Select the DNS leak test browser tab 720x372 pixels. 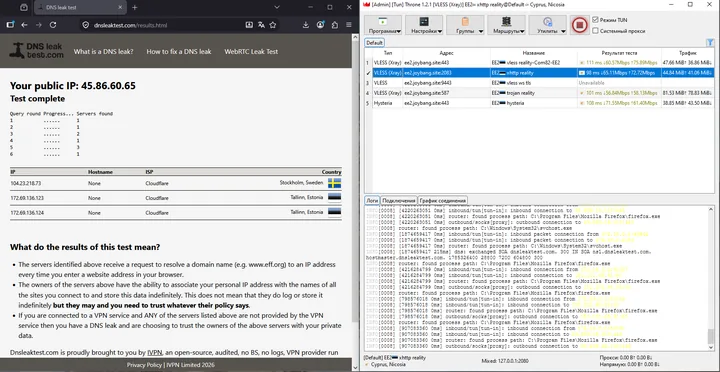[x=80, y=7]
